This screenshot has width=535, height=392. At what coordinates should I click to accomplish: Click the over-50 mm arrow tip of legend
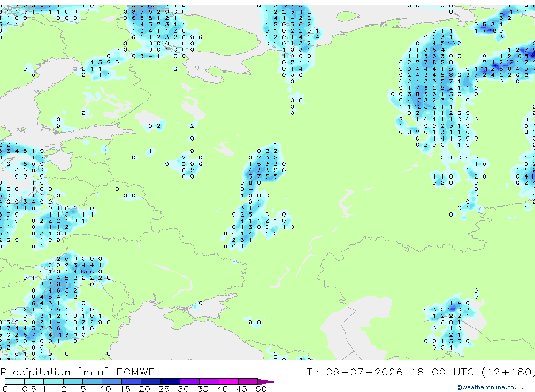pos(267,381)
